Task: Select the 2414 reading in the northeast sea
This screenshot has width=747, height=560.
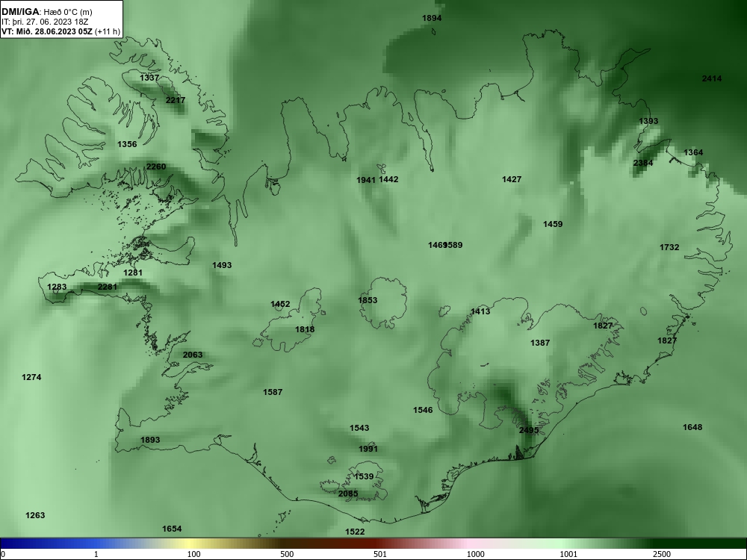Action: [712, 78]
